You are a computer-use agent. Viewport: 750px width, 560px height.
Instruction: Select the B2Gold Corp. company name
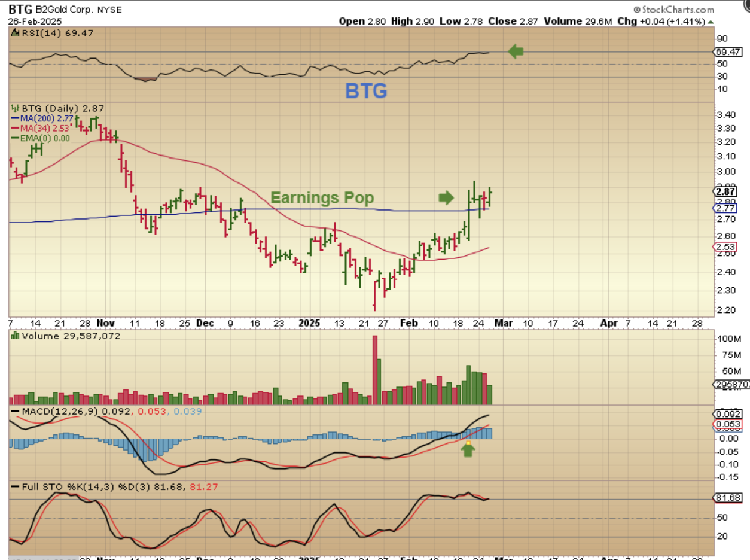point(63,10)
